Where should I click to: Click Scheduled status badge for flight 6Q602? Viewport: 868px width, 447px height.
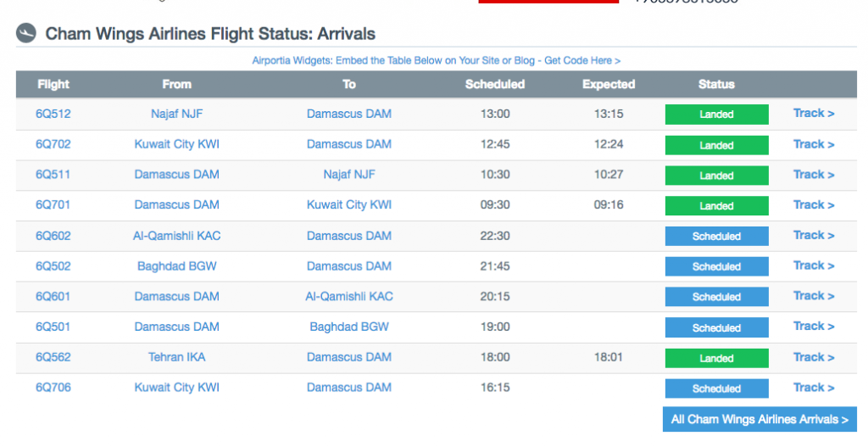point(716,236)
